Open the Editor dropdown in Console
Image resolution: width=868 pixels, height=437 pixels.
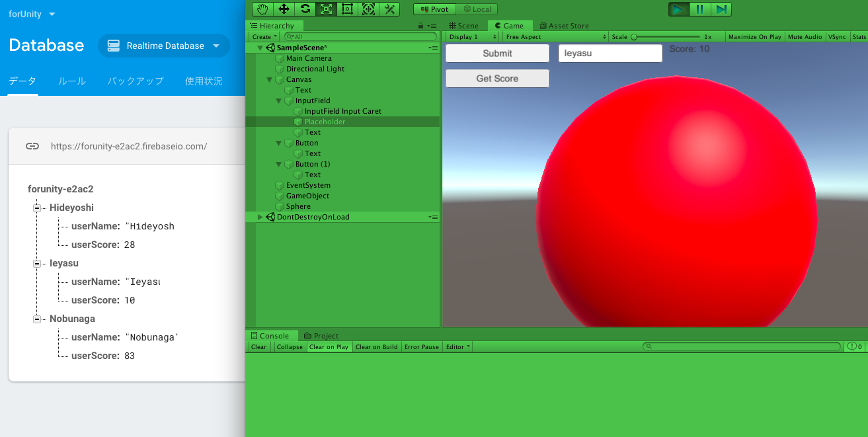pyautogui.click(x=457, y=347)
